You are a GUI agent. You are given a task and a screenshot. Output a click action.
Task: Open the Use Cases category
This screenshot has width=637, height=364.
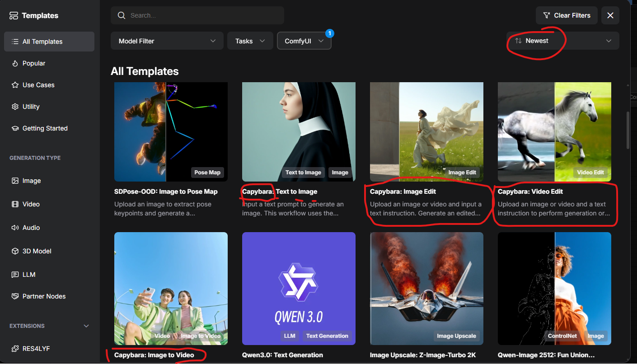click(x=49, y=85)
